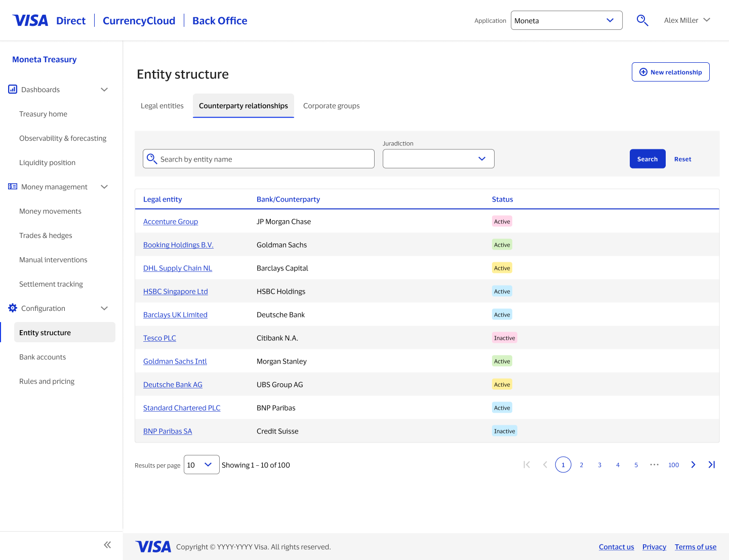
Task: Open the Deutsche Bank AG link
Action: tap(173, 384)
